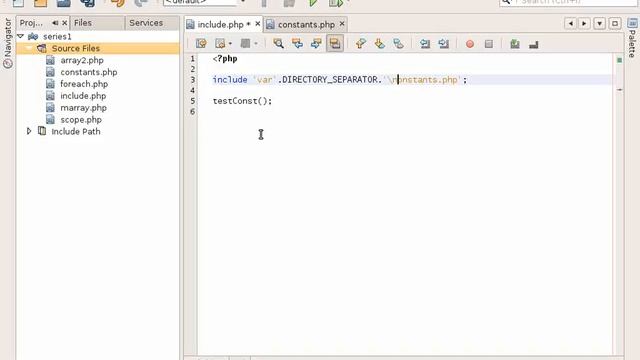Click the green status square in error stripe
The height and width of the screenshot is (360, 640).
click(619, 60)
